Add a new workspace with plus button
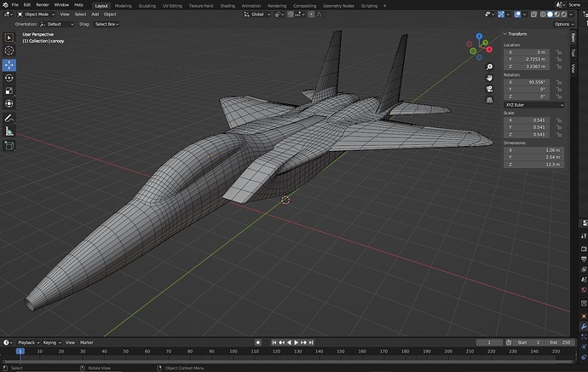588x372 pixels. tap(384, 6)
